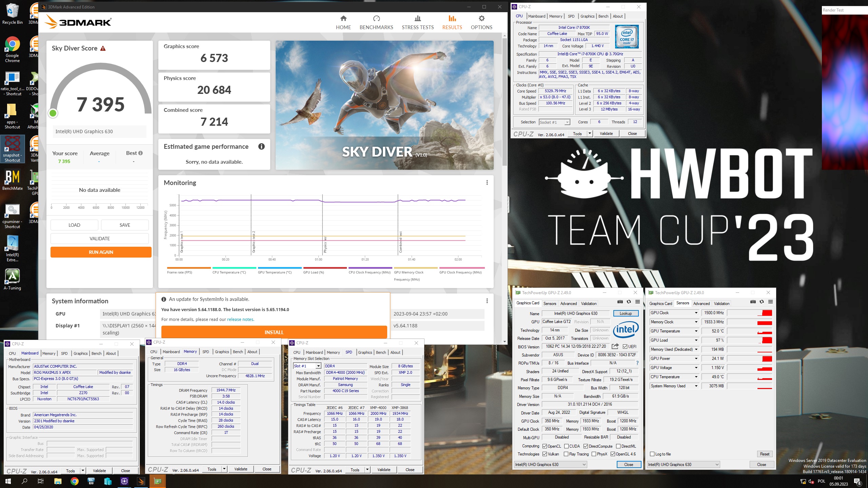Toggle the OpenCL checkbox in GPU-Z
The width and height of the screenshot is (868, 488).
(545, 446)
